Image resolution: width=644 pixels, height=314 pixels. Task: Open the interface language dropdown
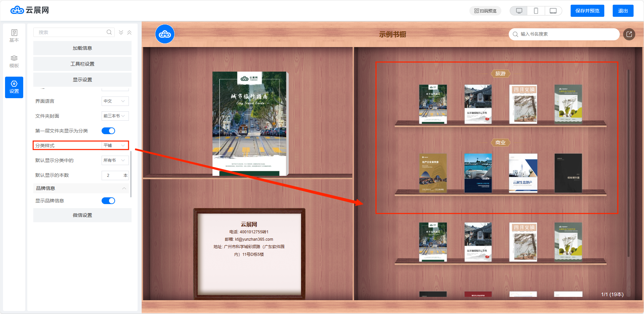[x=115, y=101]
